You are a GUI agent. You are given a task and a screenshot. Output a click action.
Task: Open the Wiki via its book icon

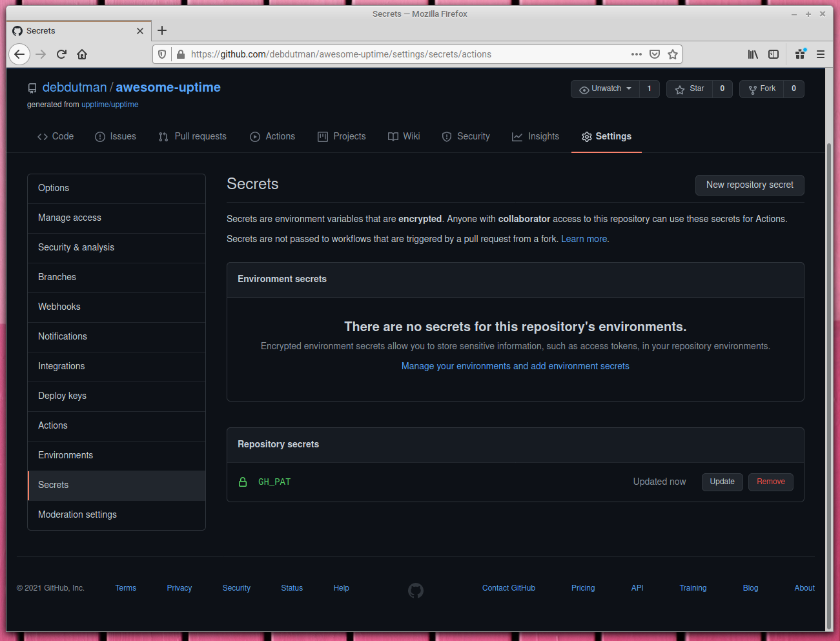point(392,136)
